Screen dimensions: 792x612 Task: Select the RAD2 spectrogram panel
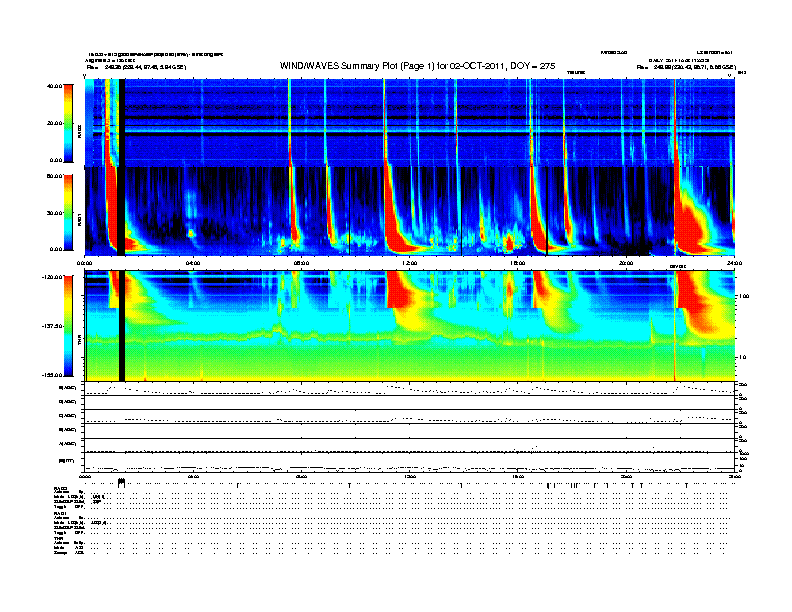point(409,123)
